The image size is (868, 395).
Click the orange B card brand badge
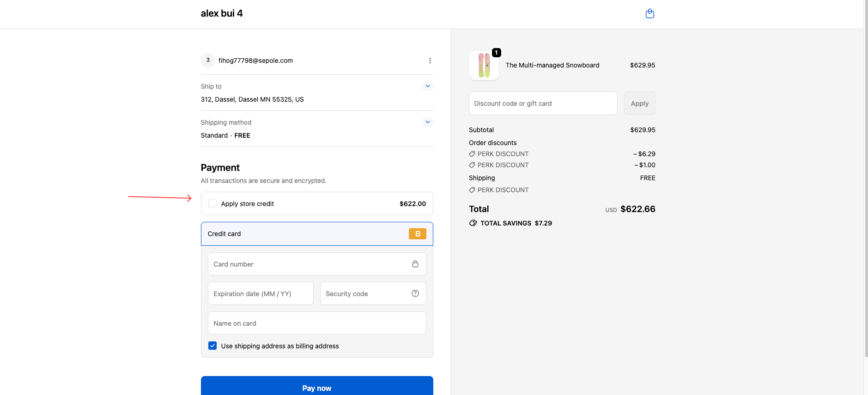click(x=417, y=234)
